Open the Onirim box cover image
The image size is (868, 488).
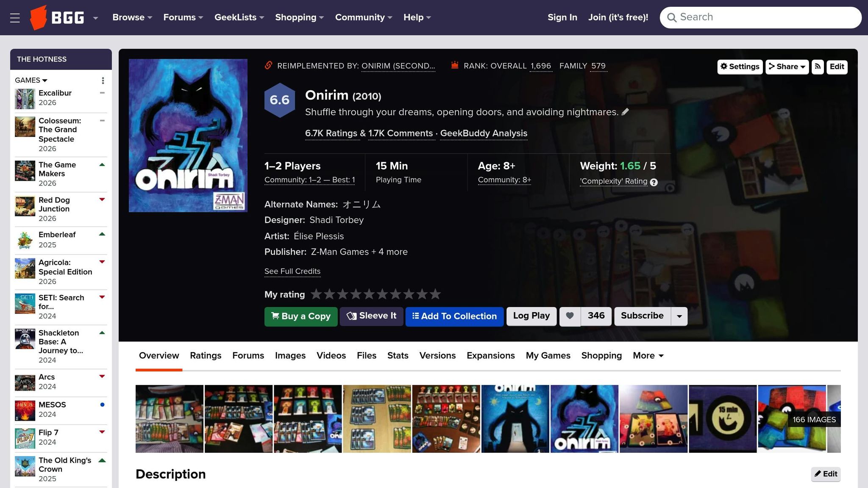pyautogui.click(x=188, y=136)
